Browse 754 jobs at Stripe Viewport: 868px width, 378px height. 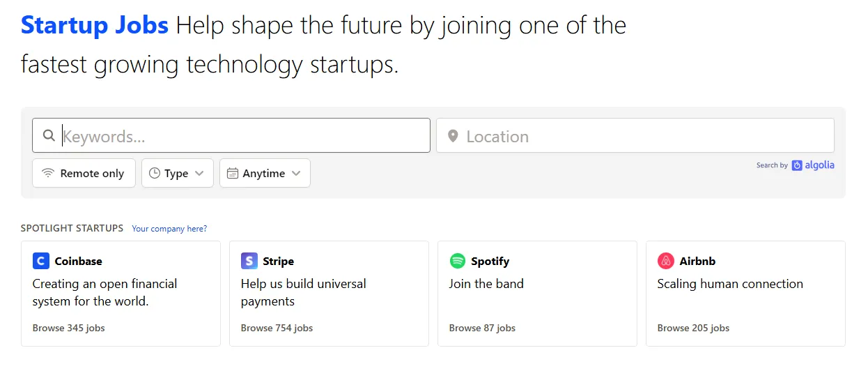(277, 328)
